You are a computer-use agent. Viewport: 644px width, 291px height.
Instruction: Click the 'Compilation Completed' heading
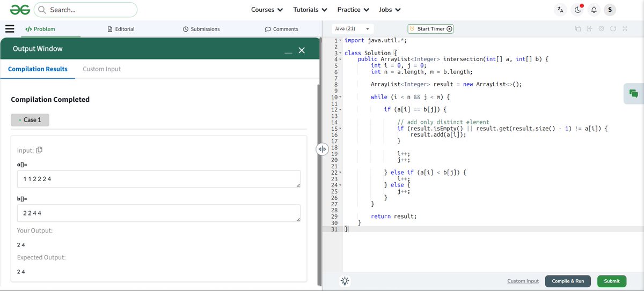point(50,100)
